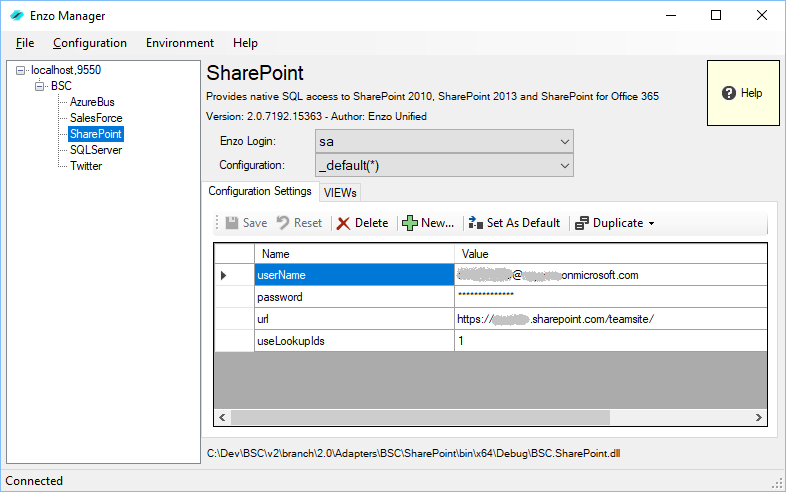Click the Set As Default icon
786x492 pixels.
(475, 223)
